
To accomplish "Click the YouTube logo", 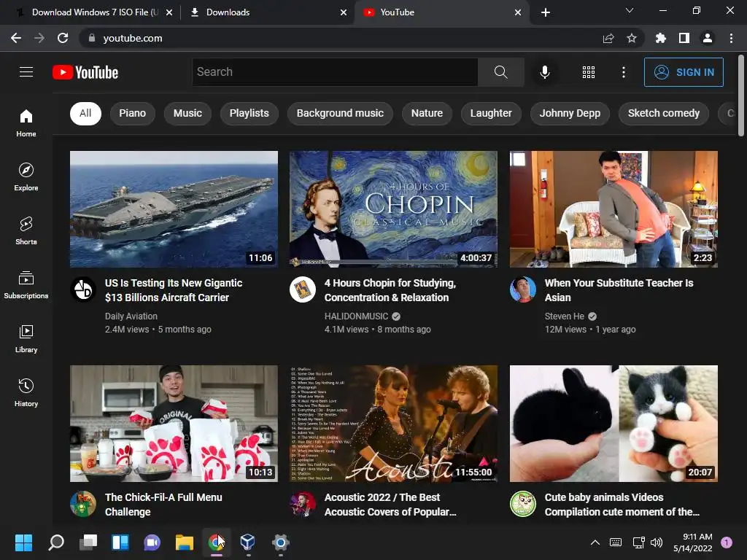I will pos(85,72).
